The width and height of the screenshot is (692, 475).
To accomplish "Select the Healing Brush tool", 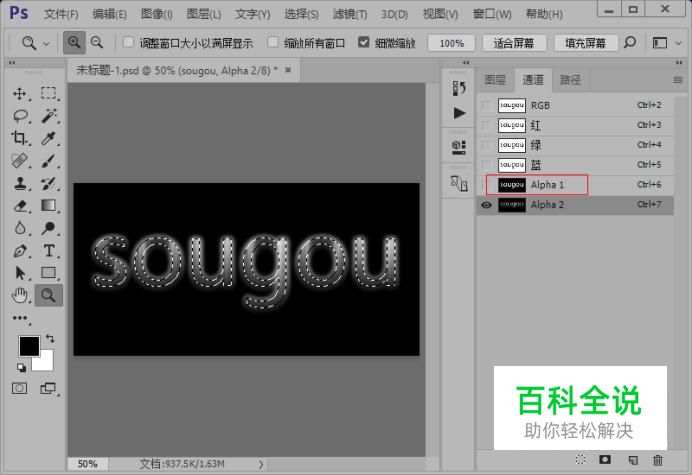I will point(19,161).
